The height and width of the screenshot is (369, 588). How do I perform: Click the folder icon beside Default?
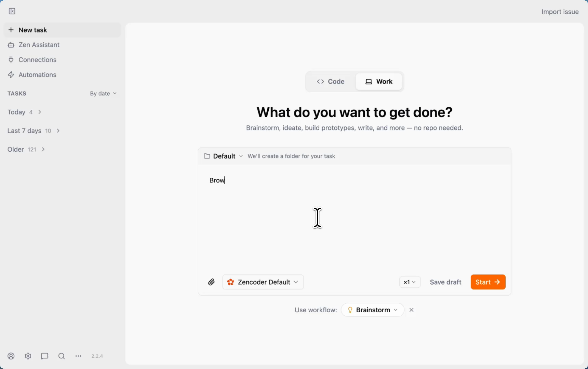point(207,156)
